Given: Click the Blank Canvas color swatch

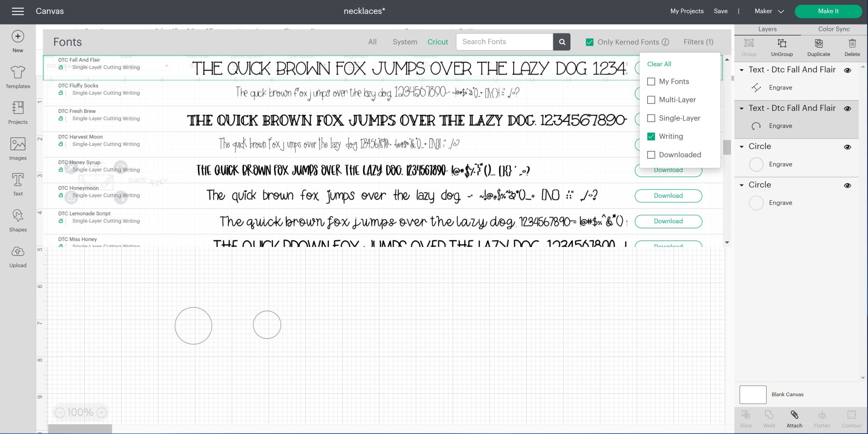Looking at the screenshot, I should pos(753,395).
